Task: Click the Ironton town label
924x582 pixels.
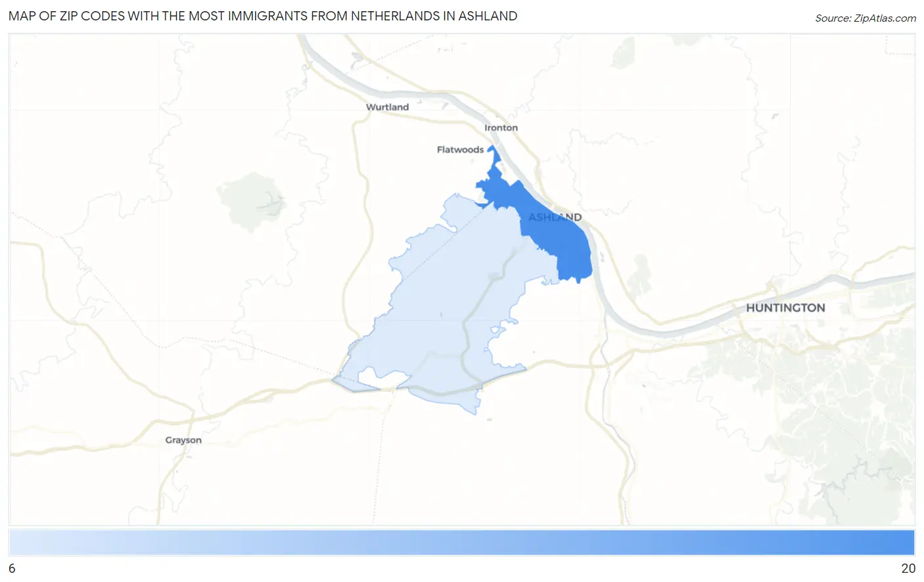Action: point(501,128)
